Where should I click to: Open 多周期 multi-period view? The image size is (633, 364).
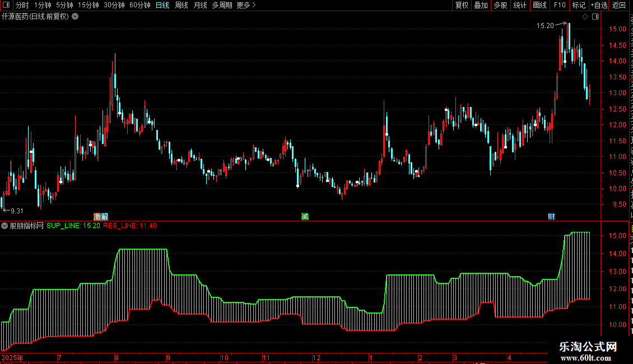tap(222, 5)
